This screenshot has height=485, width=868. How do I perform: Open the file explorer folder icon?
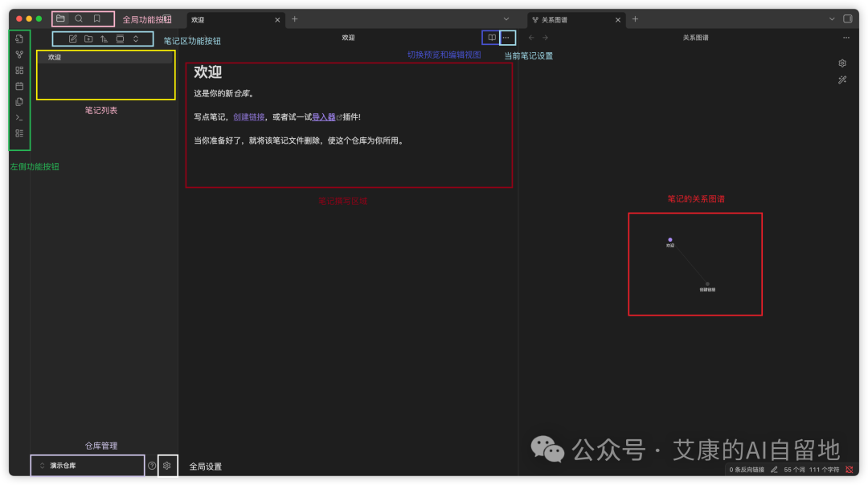[x=60, y=18]
